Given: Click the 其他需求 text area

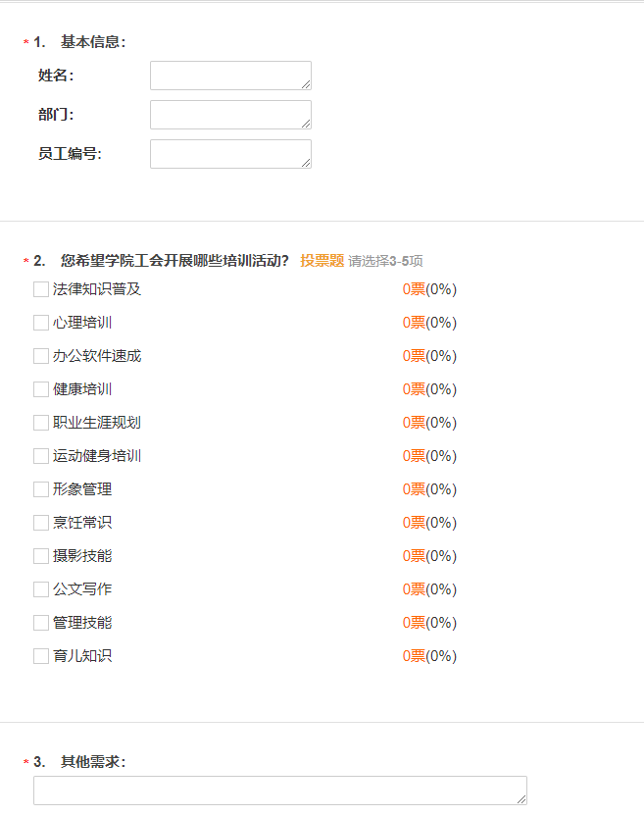Looking at the screenshot, I should pos(280,790).
